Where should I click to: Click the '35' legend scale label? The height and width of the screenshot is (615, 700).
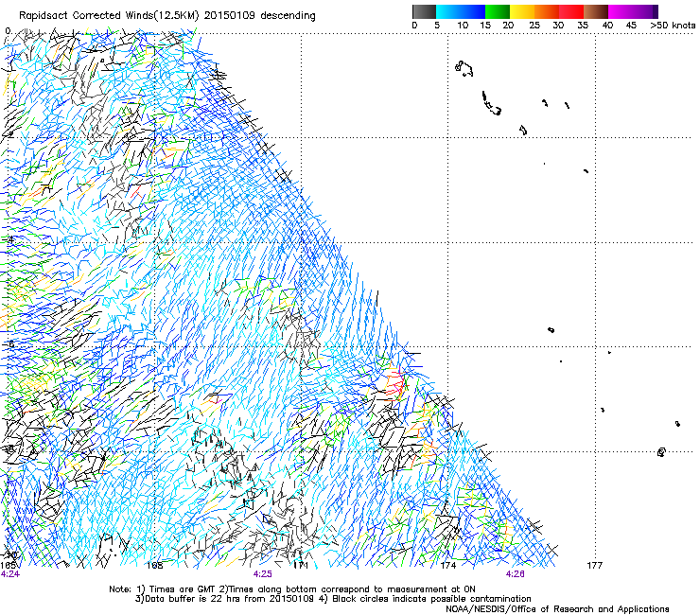(x=583, y=26)
